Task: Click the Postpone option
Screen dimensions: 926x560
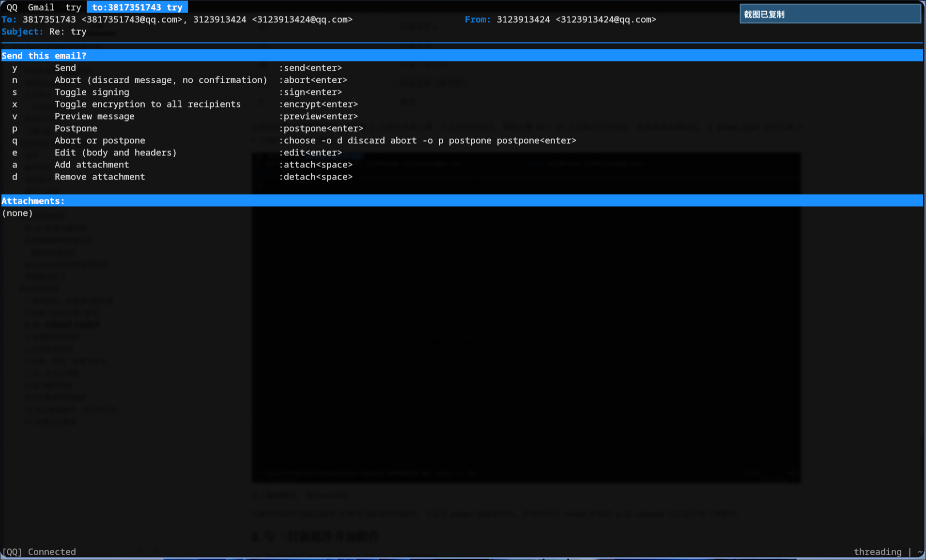Action: (76, 128)
